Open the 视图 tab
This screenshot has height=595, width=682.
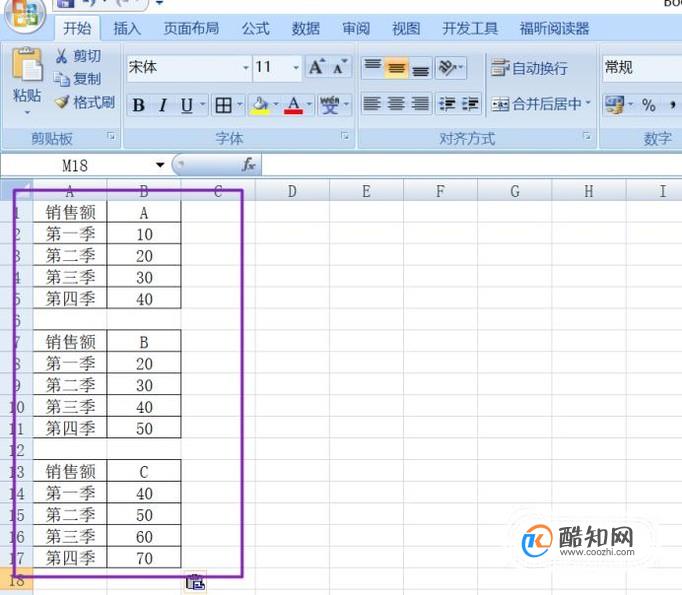(x=406, y=29)
